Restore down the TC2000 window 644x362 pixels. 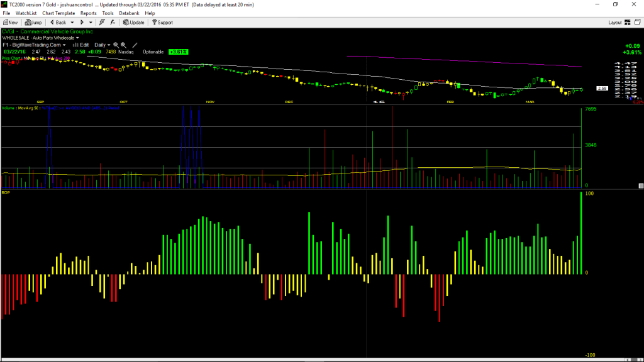(x=615, y=4)
